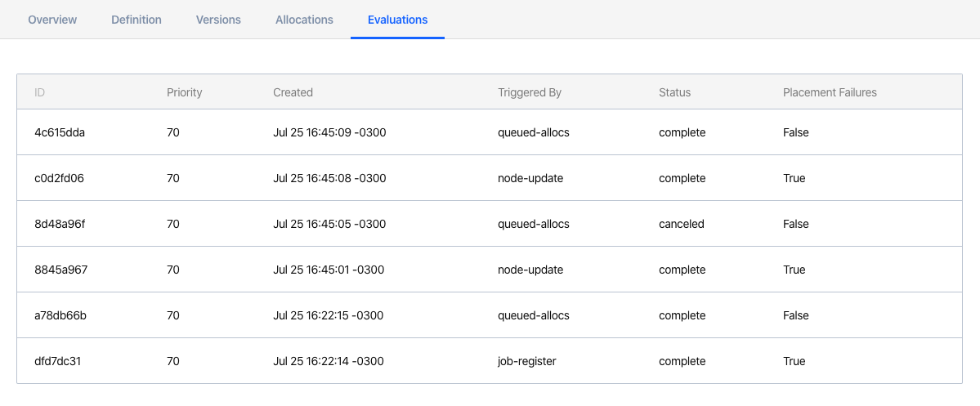Switch to the Overview tab
Image resolution: width=980 pixels, height=406 pixels.
52,20
